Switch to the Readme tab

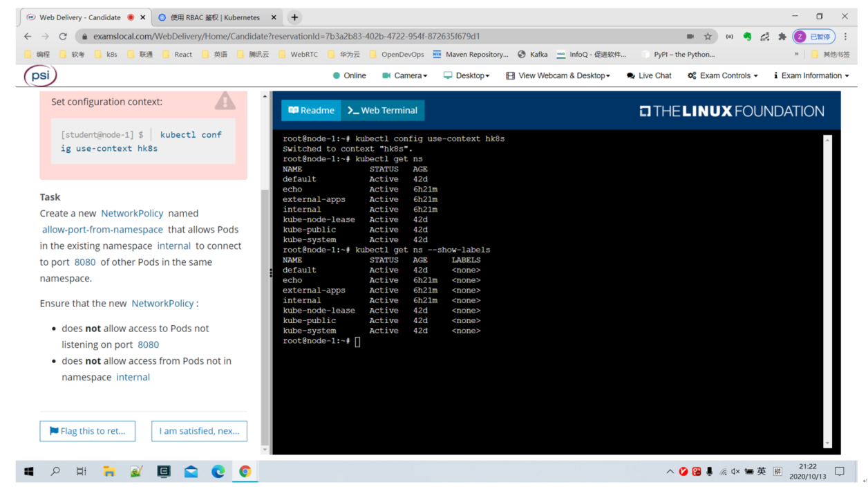point(311,110)
